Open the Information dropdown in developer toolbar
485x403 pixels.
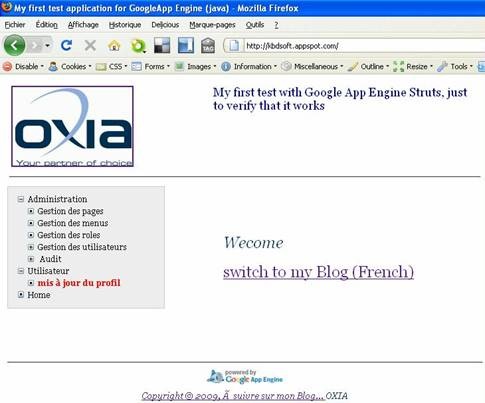[249, 66]
